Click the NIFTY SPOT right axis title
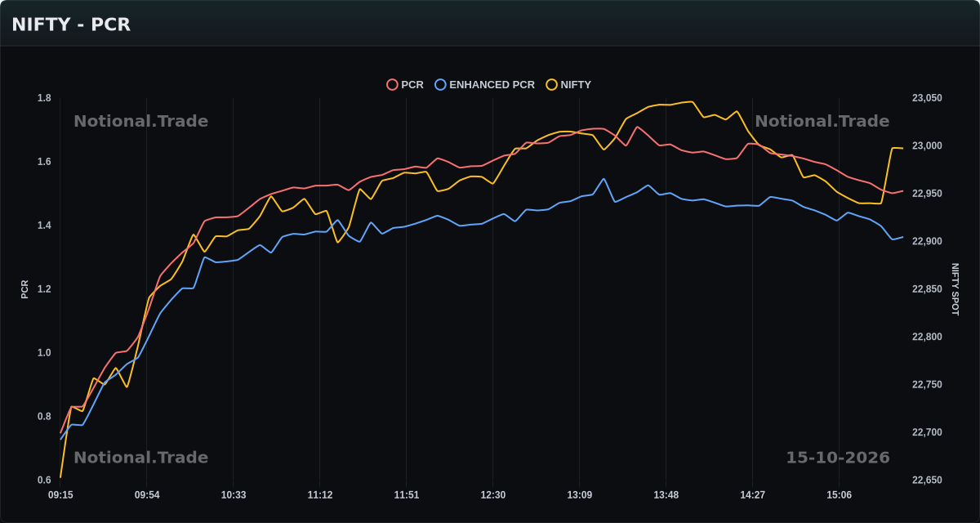Screen dimensions: 980x523 (955, 289)
